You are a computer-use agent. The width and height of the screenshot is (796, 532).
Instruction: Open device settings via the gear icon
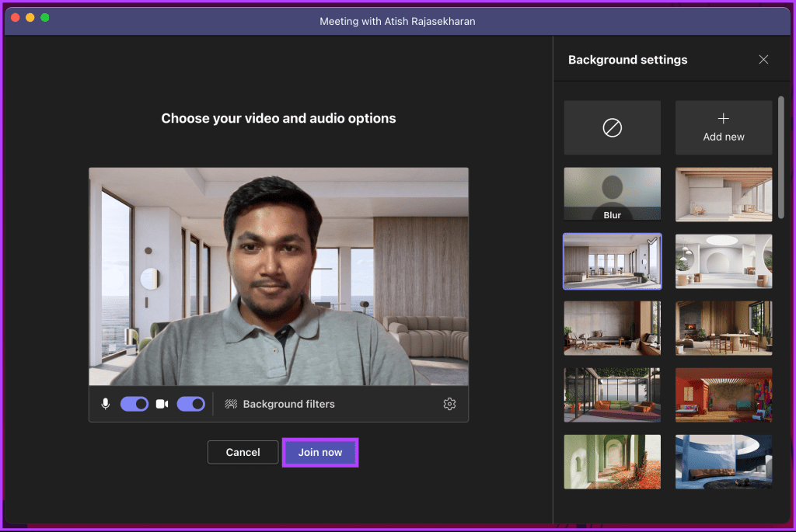click(x=449, y=404)
